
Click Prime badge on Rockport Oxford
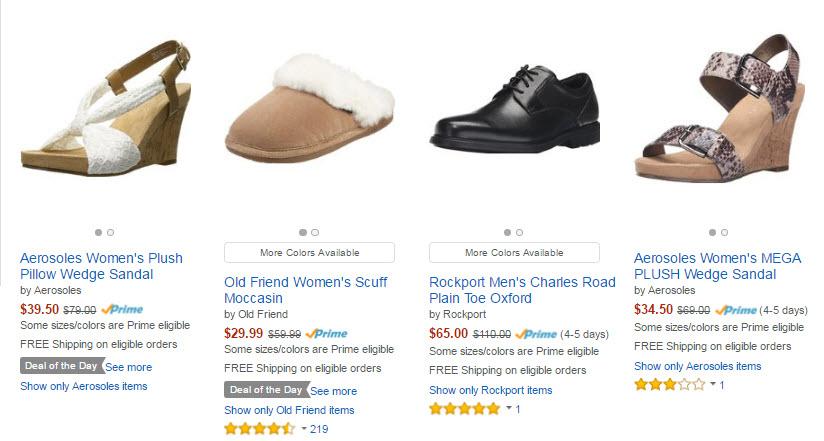(x=536, y=334)
